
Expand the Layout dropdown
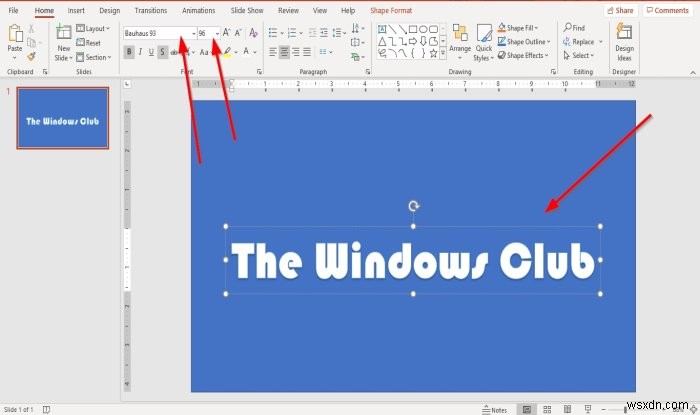click(93, 29)
